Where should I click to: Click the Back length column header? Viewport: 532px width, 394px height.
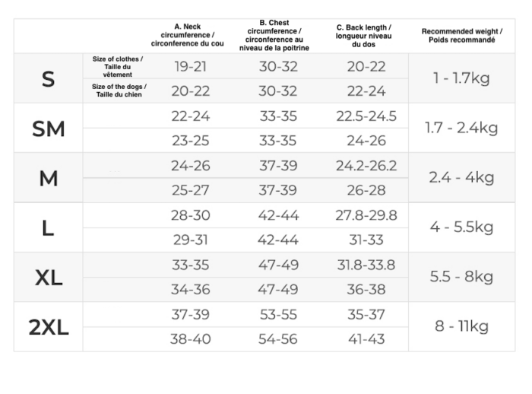pos(366,36)
